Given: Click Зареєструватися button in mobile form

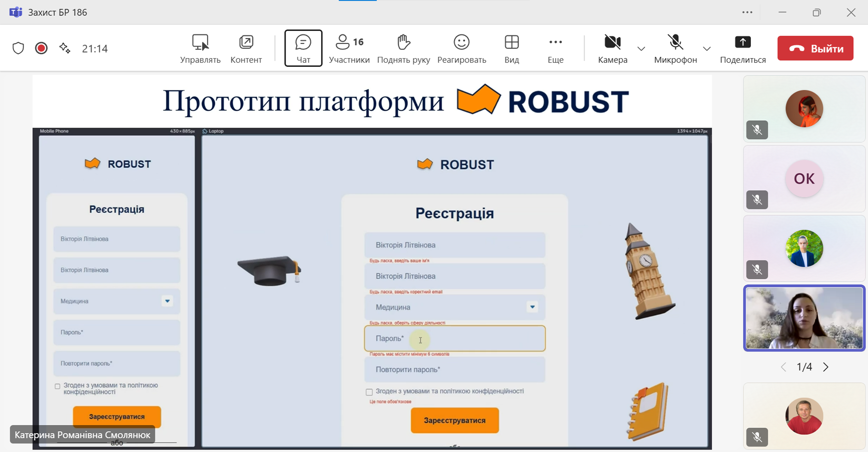Looking at the screenshot, I should click(x=117, y=417).
